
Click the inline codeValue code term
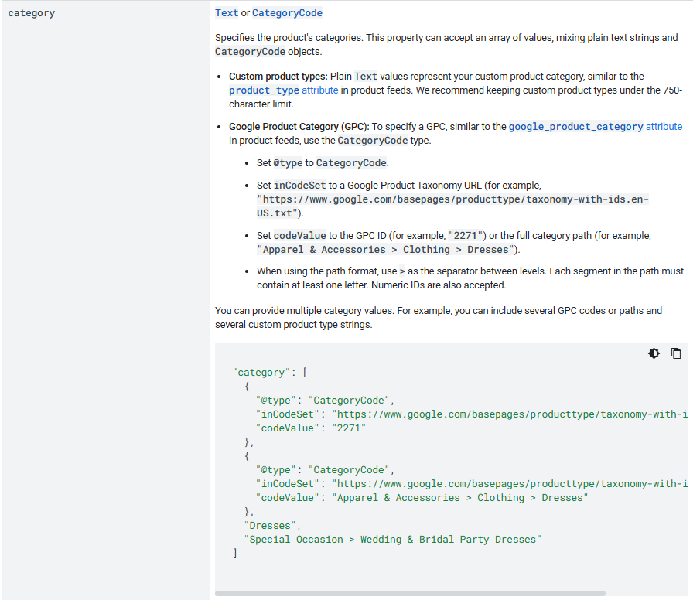pyautogui.click(x=299, y=236)
